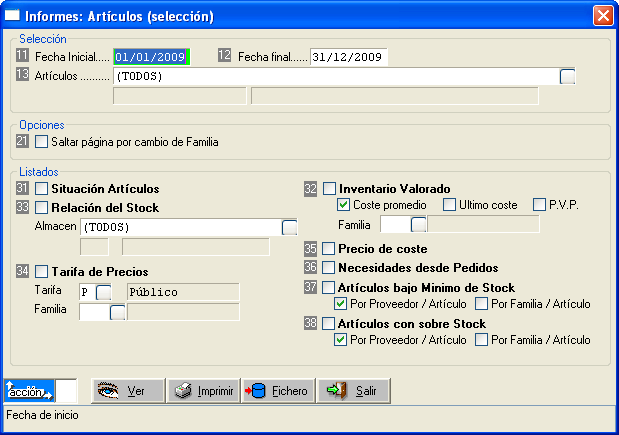Click the acción arrows icon
Image resolution: width=619 pixels, height=435 pixels.
(29, 391)
